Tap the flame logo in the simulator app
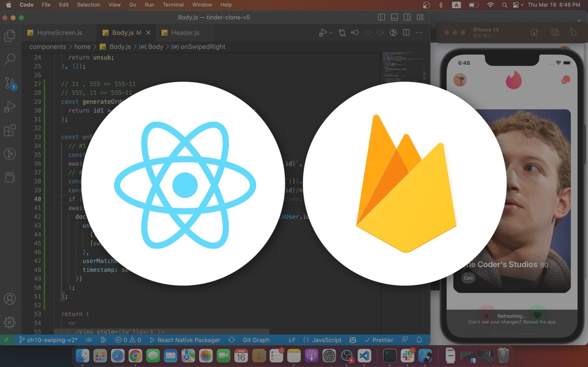The image size is (588, 367). pos(513,80)
